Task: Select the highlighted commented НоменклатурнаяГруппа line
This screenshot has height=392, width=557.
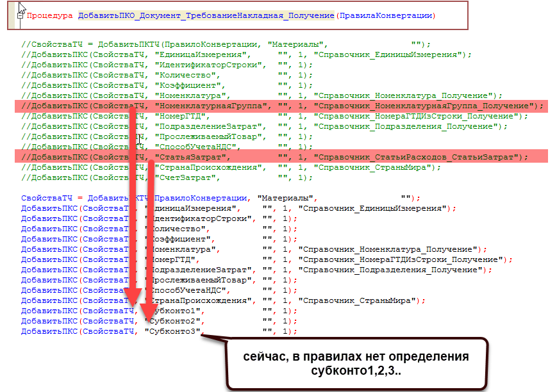Action: tap(282, 106)
